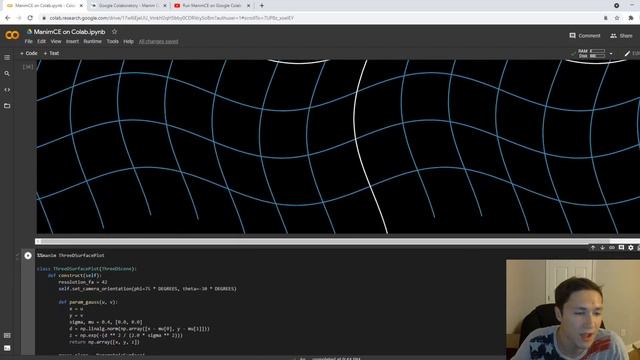Click the browser forward arrow
The width and height of the screenshot is (640, 360).
pyautogui.click(x=19, y=18)
